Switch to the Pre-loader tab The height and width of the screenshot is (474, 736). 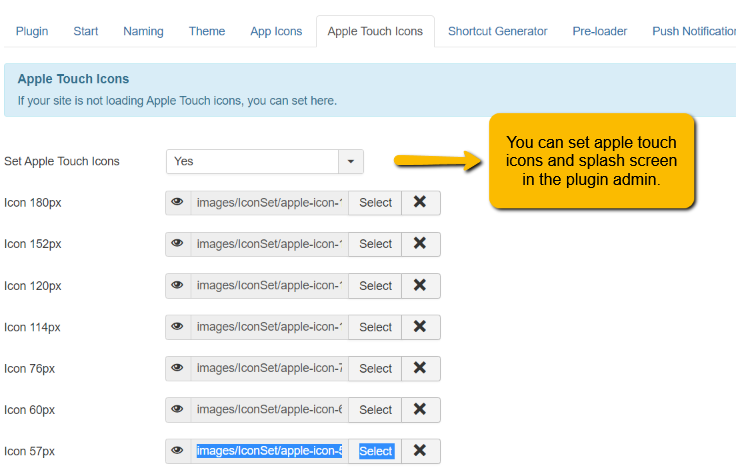(599, 31)
